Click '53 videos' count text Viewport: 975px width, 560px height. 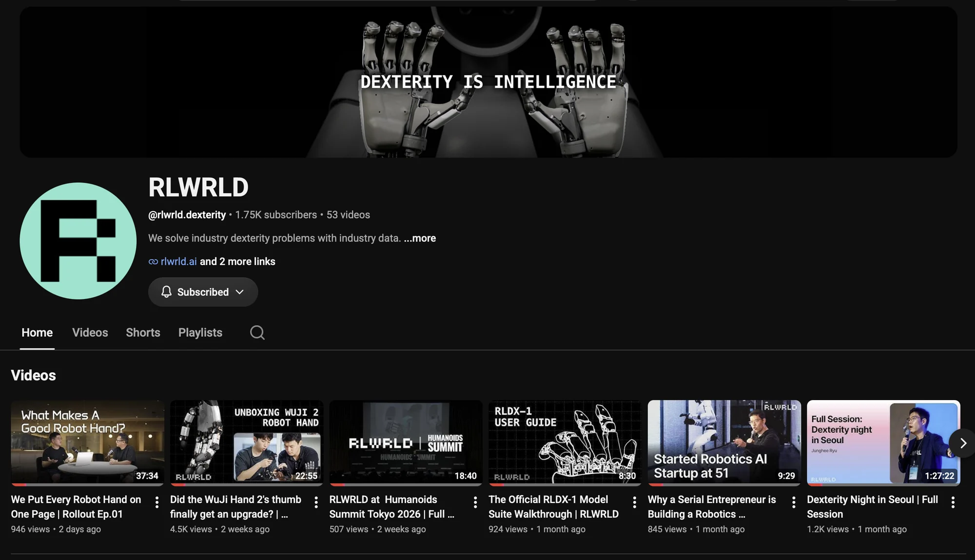click(x=348, y=215)
